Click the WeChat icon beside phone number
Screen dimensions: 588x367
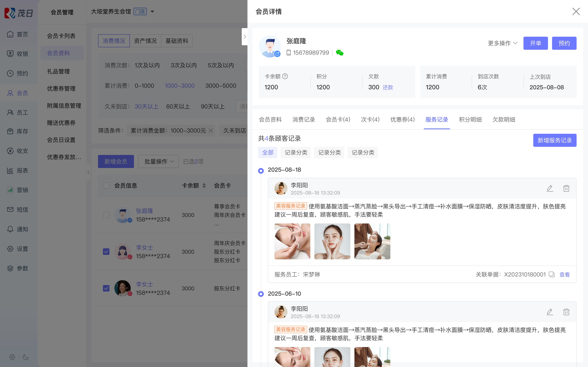[x=339, y=53]
